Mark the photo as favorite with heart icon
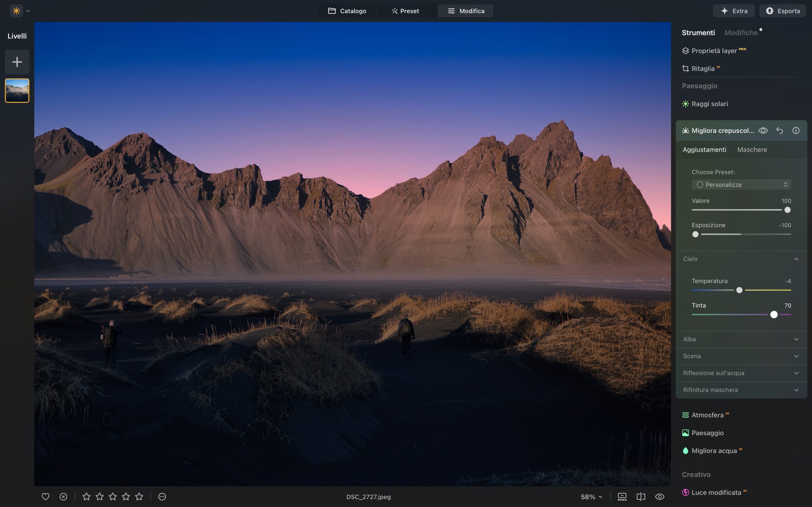 click(46, 497)
